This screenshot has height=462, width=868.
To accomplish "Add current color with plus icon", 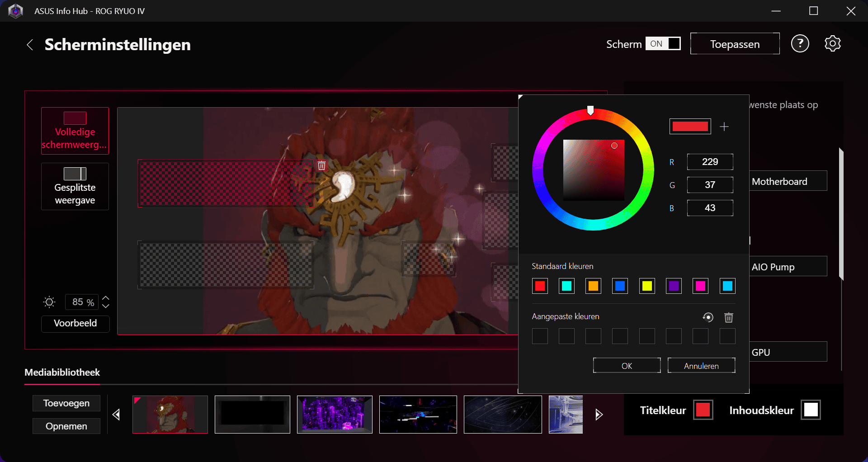I will 724,127.
